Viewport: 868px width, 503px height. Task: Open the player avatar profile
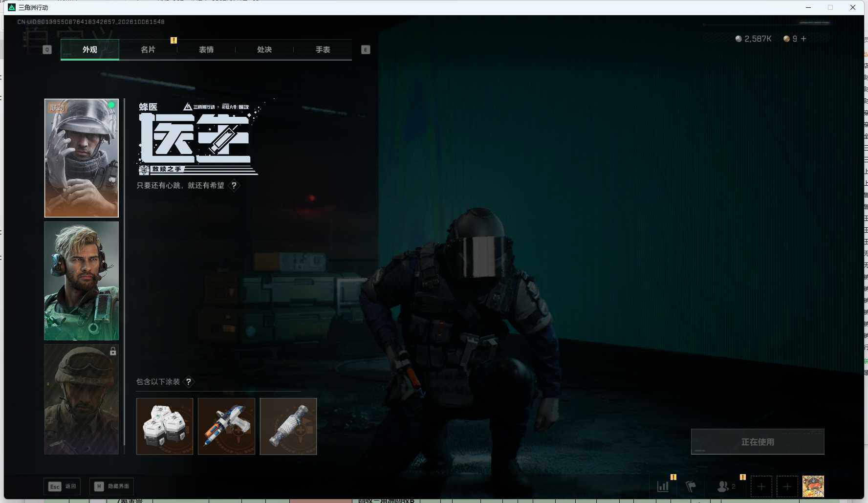(x=813, y=486)
